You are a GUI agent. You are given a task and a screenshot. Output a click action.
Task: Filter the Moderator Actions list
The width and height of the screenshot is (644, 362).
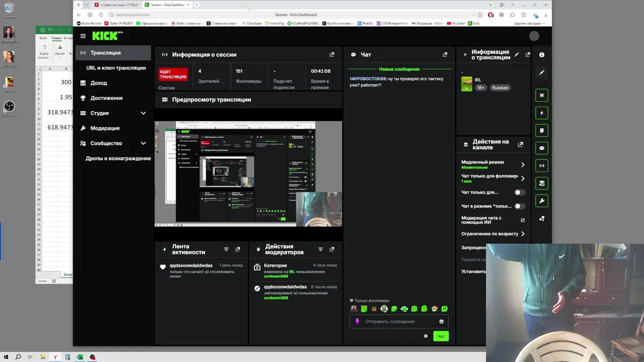click(x=320, y=249)
